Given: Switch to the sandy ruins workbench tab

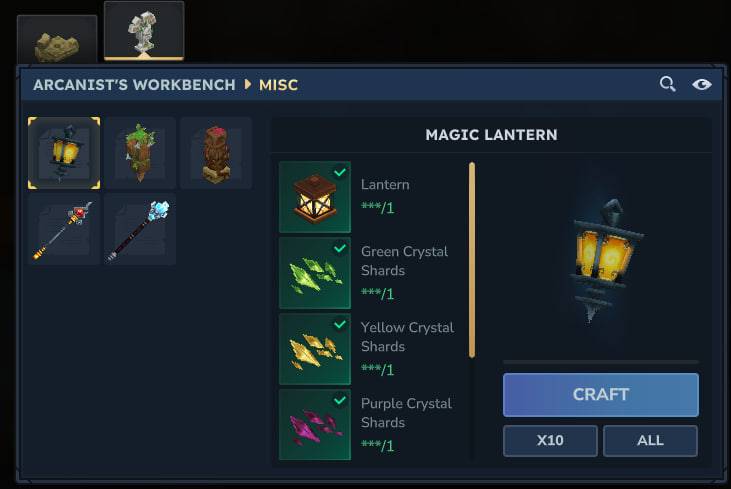Looking at the screenshot, I should coord(57,39).
